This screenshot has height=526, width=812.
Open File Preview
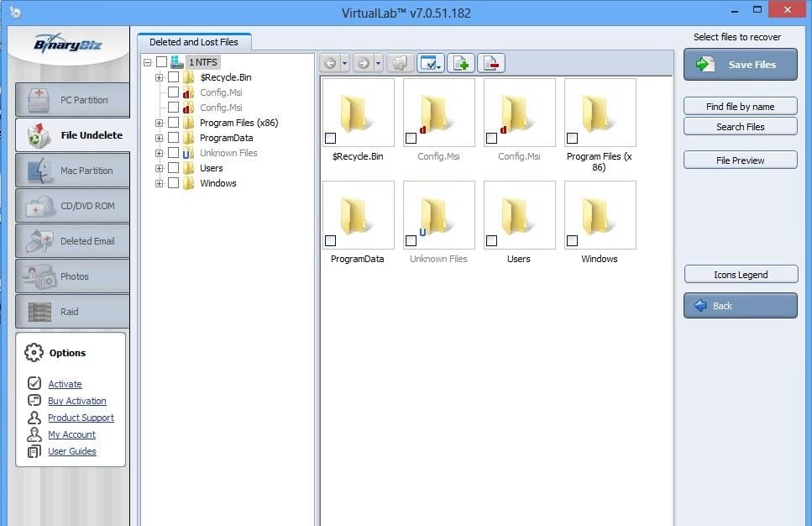[740, 160]
